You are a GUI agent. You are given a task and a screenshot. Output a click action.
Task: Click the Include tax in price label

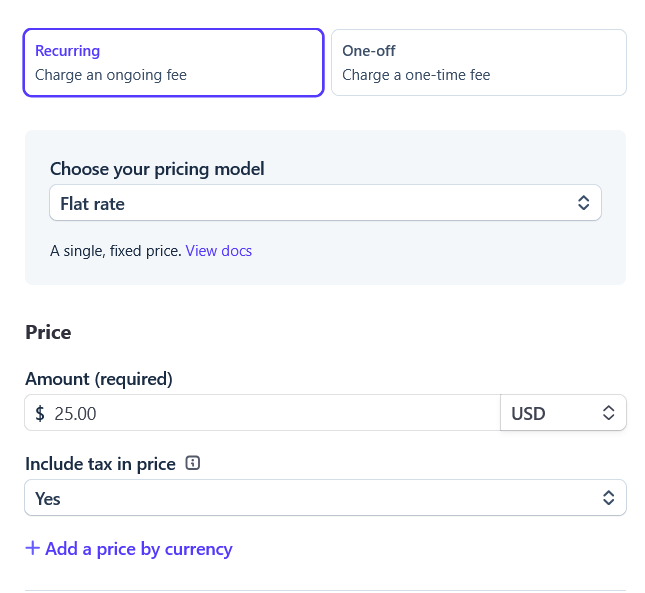click(100, 464)
